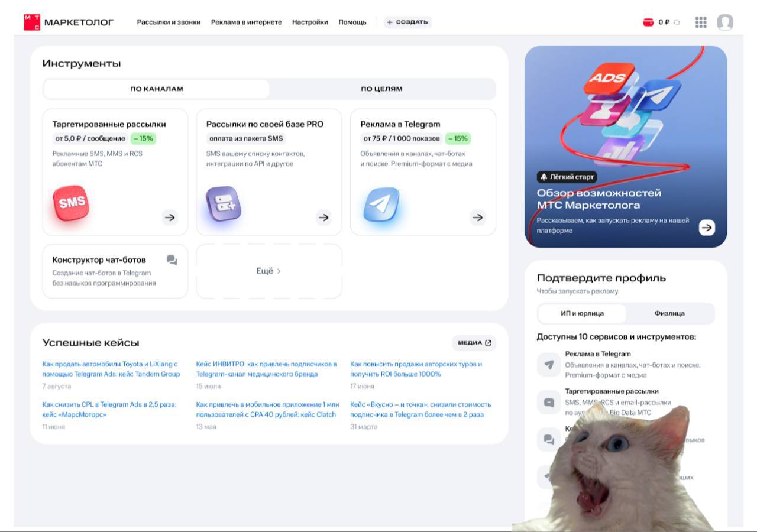The height and width of the screenshot is (532, 757).
Task: Select the ИП и юрлица option
Action: tap(582, 313)
